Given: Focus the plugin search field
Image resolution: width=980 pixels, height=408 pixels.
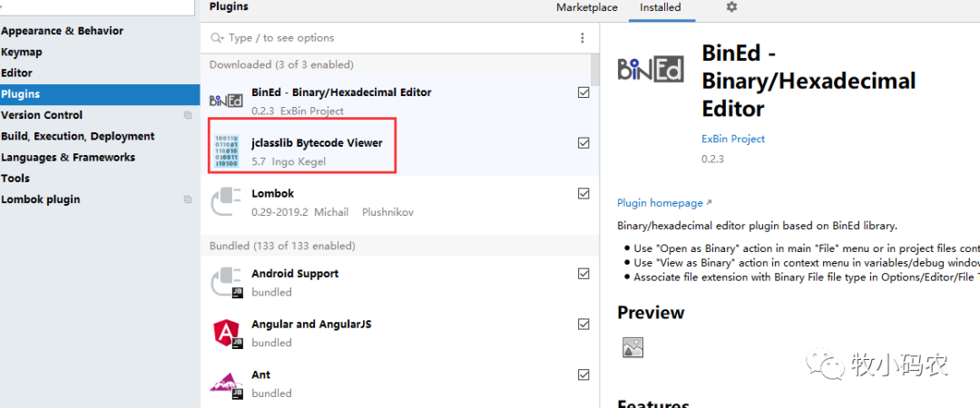Looking at the screenshot, I should click(x=390, y=38).
